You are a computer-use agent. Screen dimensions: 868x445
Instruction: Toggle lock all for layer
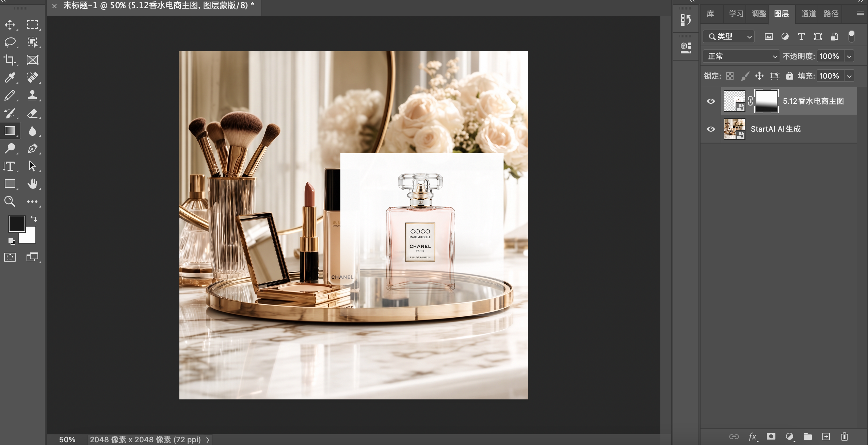click(789, 76)
